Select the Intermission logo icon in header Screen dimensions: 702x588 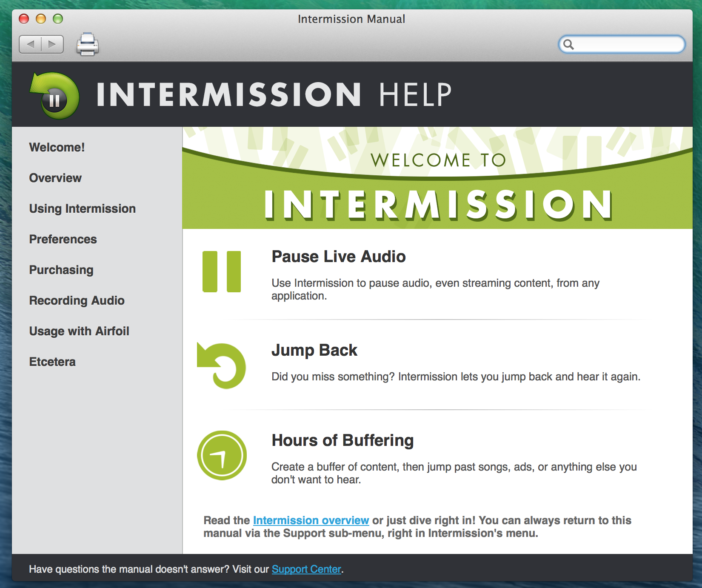(x=54, y=95)
